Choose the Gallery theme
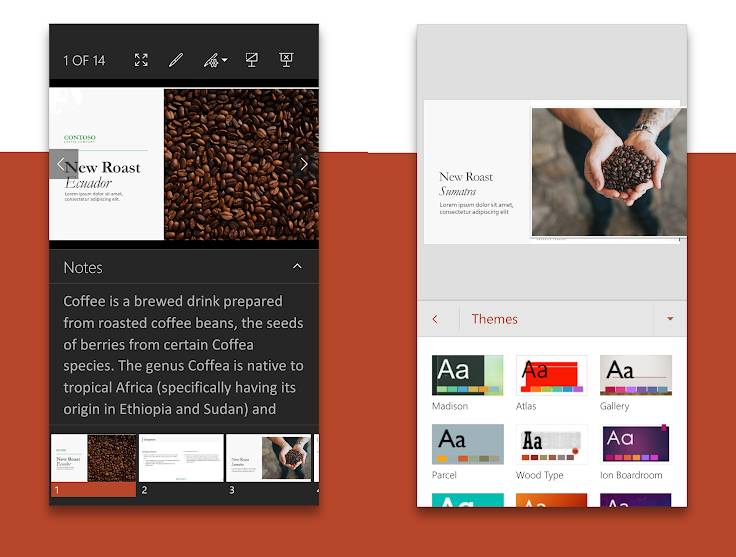 (x=636, y=375)
